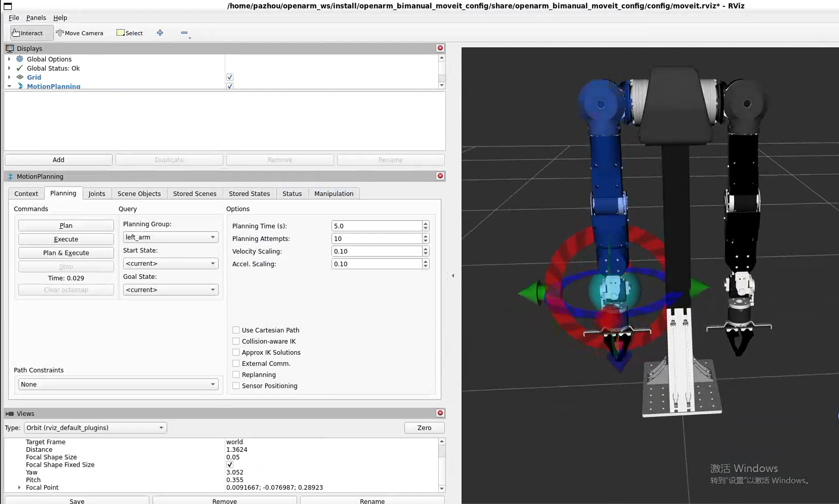This screenshot has height=504, width=839.
Task: Increase the Planning Time stepper
Action: click(425, 224)
